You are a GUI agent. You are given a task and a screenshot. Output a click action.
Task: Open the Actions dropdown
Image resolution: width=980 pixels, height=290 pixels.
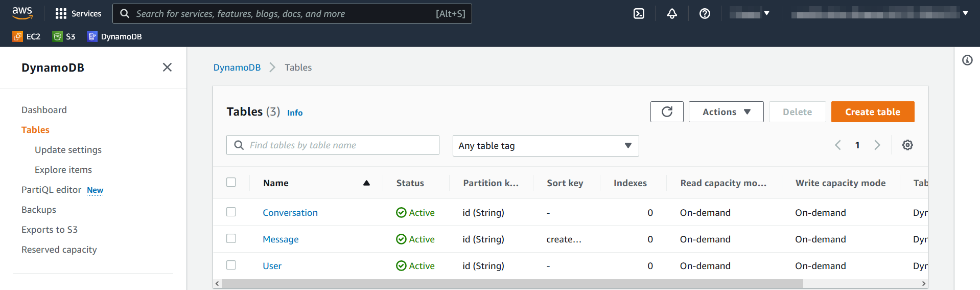726,111
